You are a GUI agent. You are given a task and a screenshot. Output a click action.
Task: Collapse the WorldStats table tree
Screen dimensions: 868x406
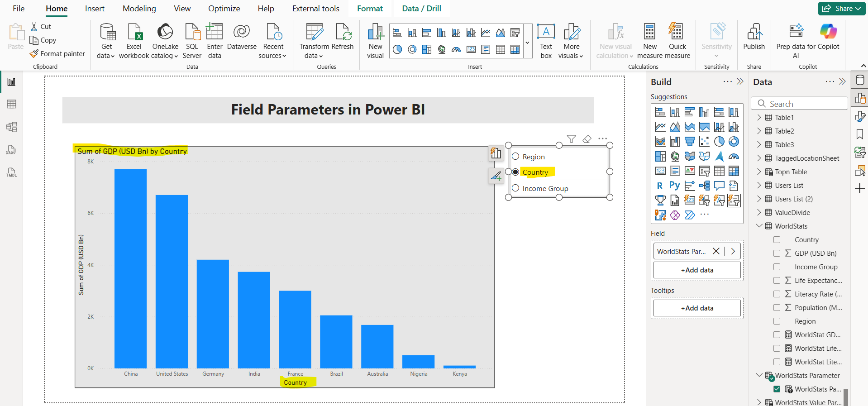759,226
